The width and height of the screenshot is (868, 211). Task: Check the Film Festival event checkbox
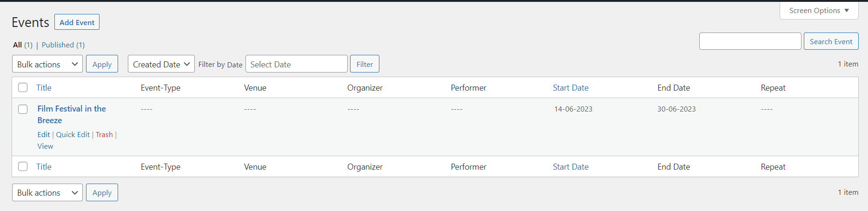click(x=23, y=109)
